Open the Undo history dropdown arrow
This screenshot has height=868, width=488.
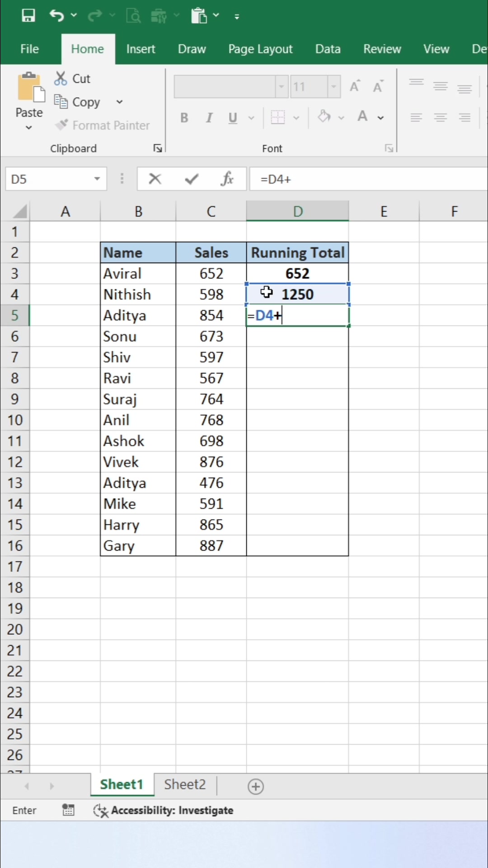(x=74, y=16)
